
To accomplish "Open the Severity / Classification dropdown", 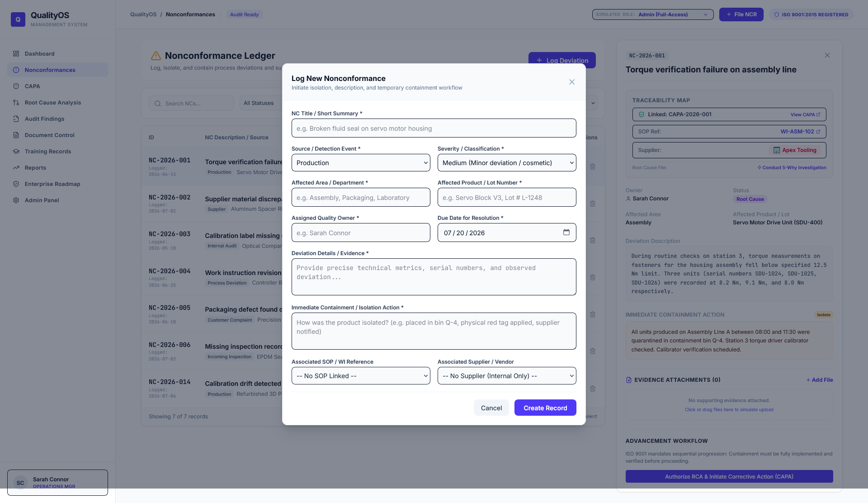I will point(507,163).
